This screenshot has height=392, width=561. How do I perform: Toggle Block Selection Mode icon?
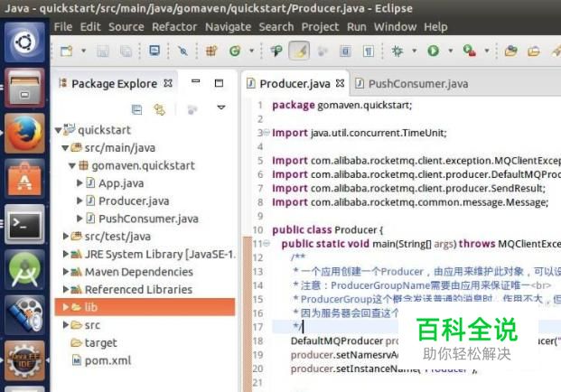[x=345, y=51]
